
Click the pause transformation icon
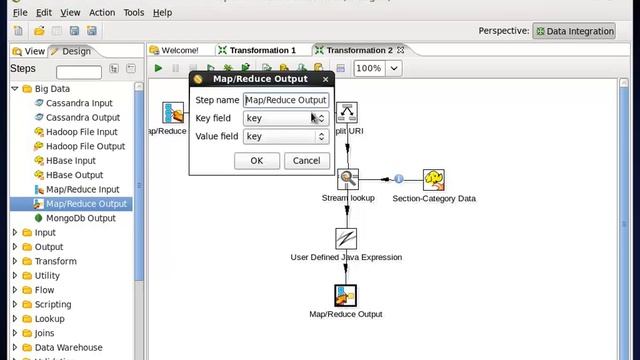coord(176,68)
